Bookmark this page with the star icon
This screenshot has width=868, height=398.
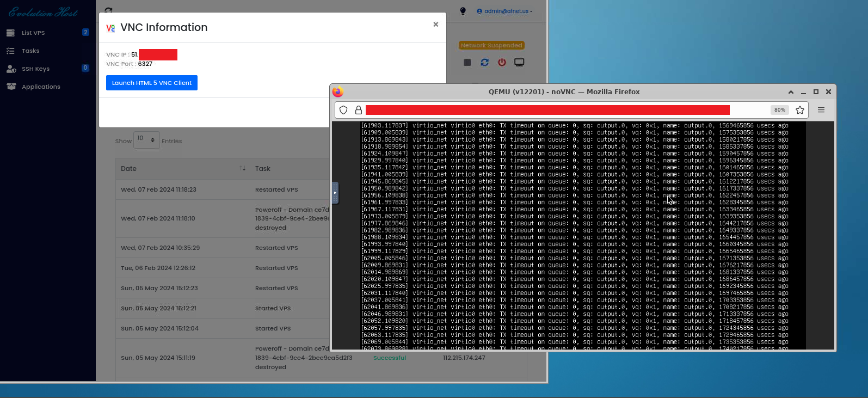point(799,110)
